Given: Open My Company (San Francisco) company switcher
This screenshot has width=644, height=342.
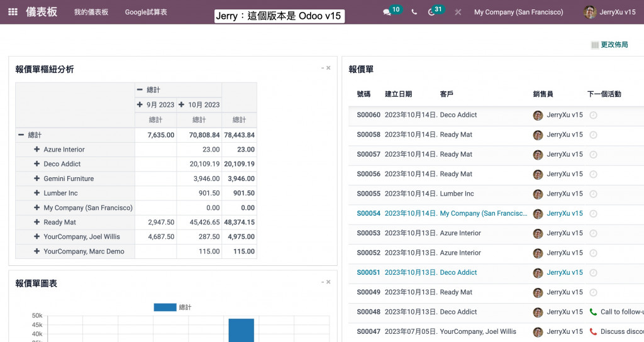Looking at the screenshot, I should [518, 13].
